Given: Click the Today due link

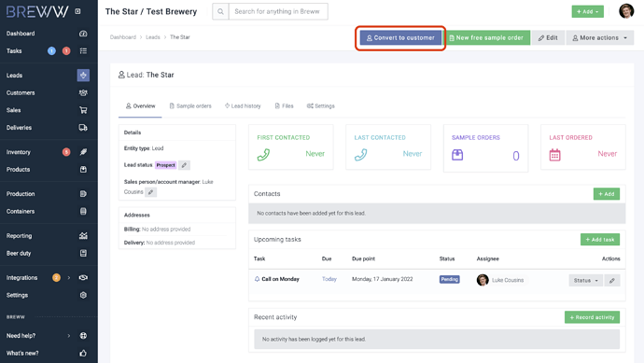Looking at the screenshot, I should pyautogui.click(x=329, y=279).
